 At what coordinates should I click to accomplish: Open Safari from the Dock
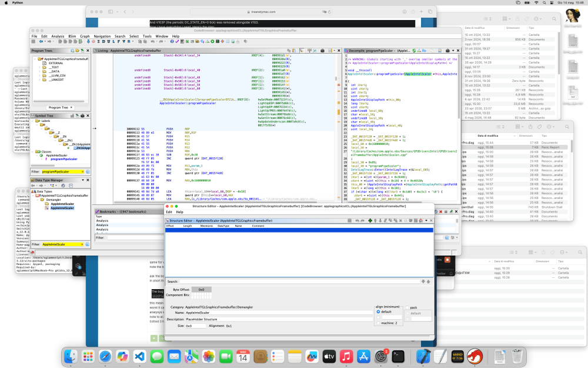coord(105,356)
